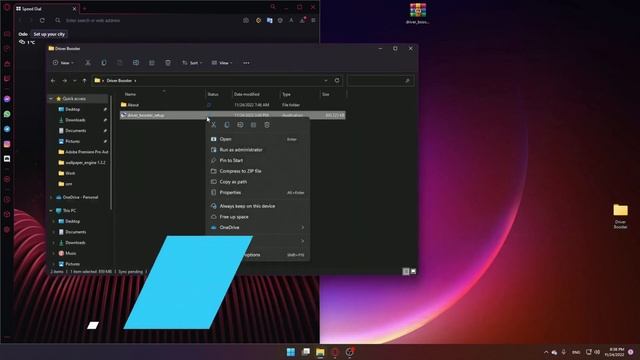Click the Share icon in Explorer toolbar

coord(152,63)
